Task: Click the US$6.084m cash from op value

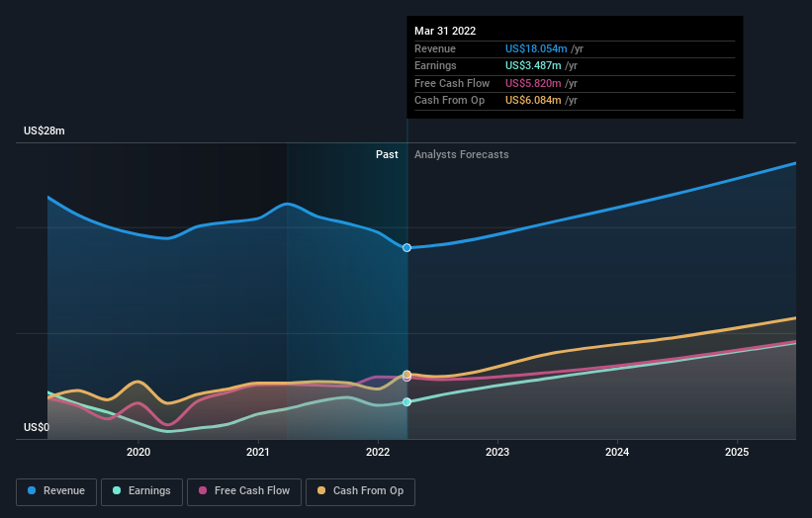Action: pyautogui.click(x=533, y=101)
